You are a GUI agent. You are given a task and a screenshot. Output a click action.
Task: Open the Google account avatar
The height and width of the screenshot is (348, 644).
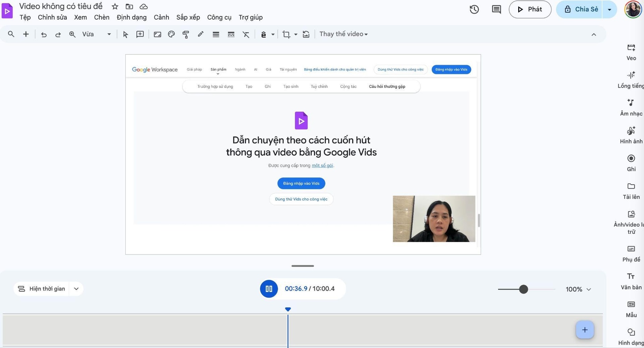click(x=633, y=9)
